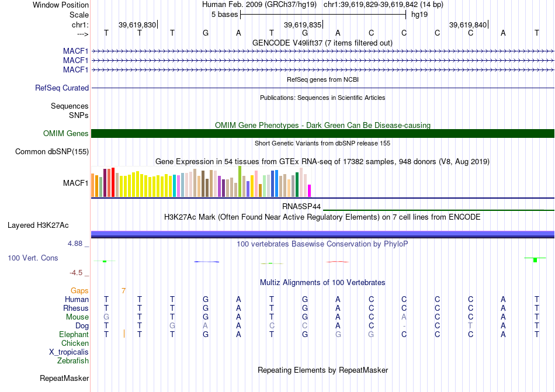Click the pale T mismatch in Dog row
555x392 pixels.
[470, 326]
